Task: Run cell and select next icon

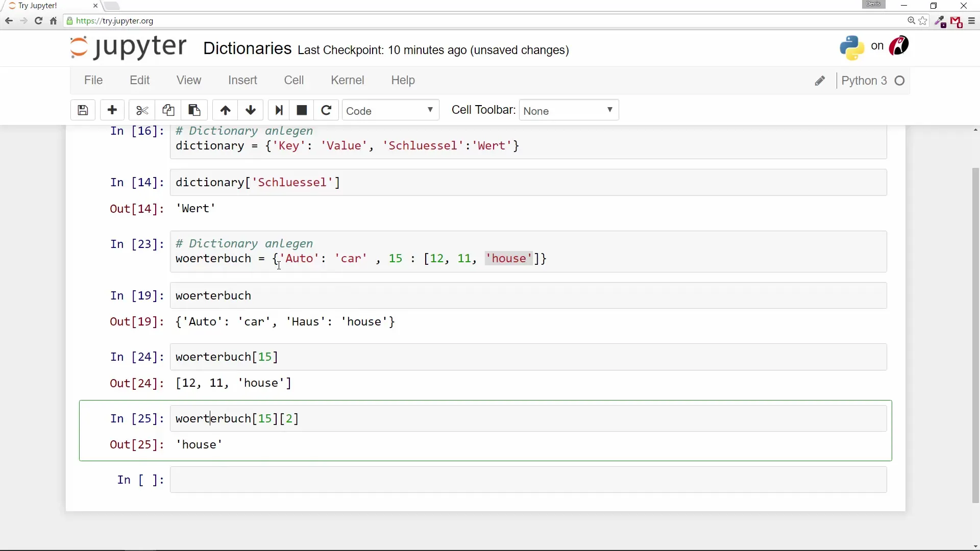Action: click(279, 110)
